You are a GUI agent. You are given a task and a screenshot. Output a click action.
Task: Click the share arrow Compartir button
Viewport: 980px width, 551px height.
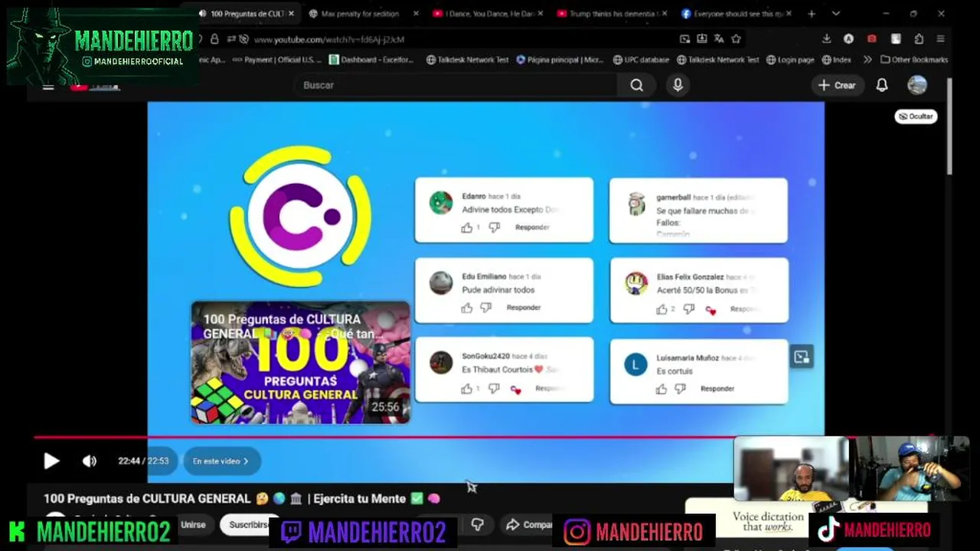pyautogui.click(x=528, y=525)
